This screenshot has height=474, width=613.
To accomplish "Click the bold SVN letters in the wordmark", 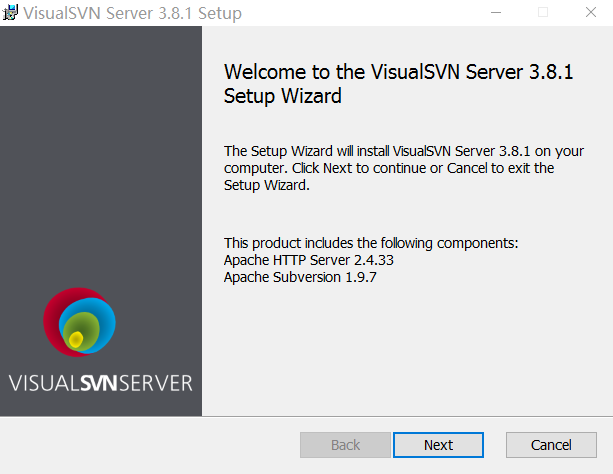I will pyautogui.click(x=99, y=383).
